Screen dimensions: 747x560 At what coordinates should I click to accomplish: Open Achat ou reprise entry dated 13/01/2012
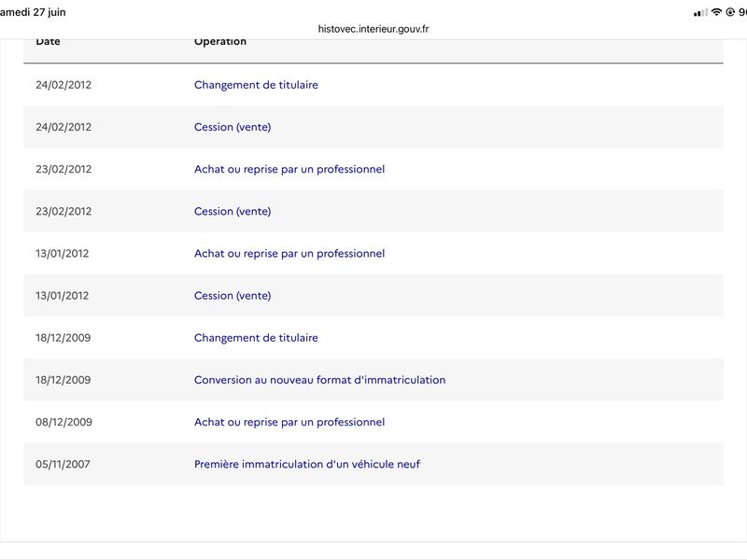[x=289, y=253]
